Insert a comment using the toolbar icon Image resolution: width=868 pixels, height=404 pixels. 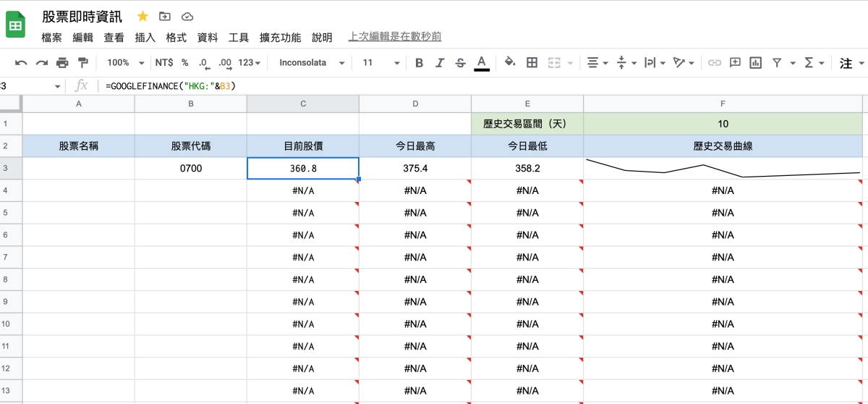tap(735, 63)
